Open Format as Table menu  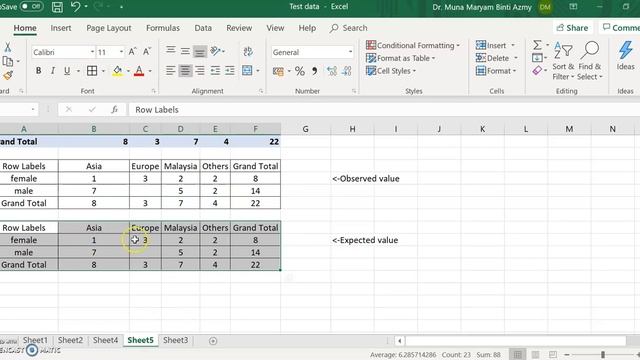click(x=400, y=58)
